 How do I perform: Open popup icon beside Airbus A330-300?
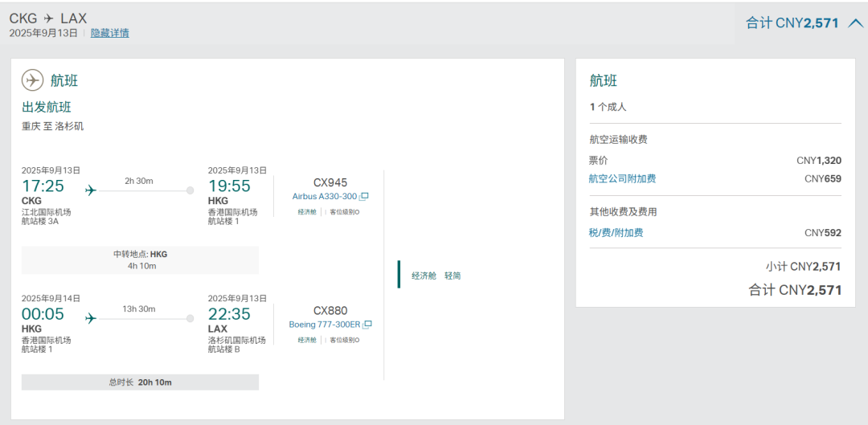[364, 197]
